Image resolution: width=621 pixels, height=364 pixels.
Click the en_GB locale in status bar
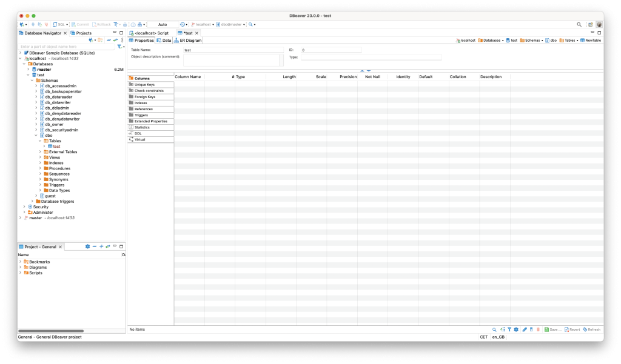pos(498,337)
